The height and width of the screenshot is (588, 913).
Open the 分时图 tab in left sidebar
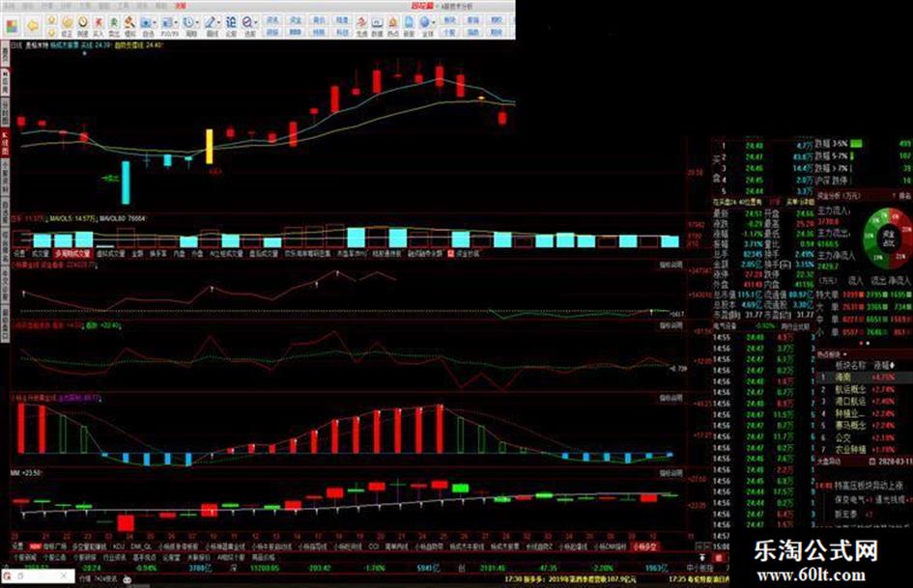coord(5,111)
